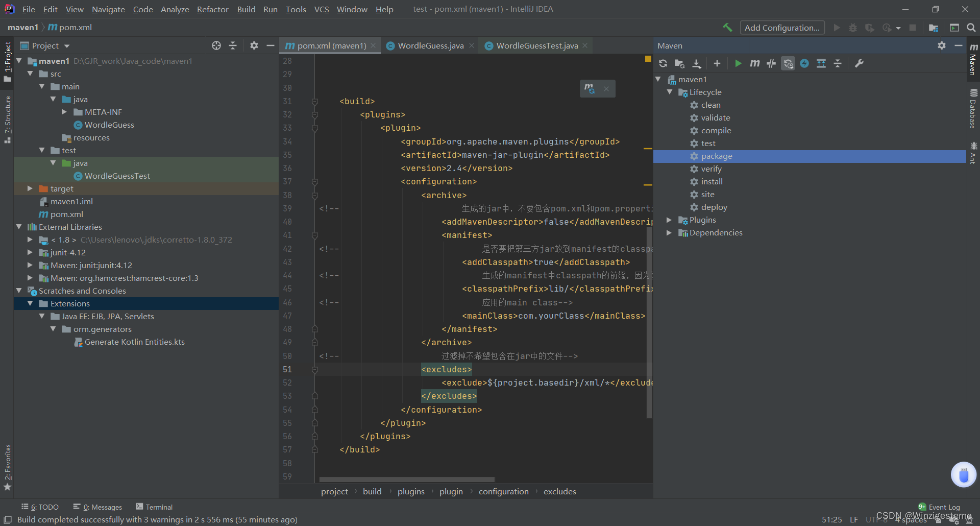Toggle Maven Skip Tests mode
The height and width of the screenshot is (526, 980).
pyautogui.click(x=805, y=63)
